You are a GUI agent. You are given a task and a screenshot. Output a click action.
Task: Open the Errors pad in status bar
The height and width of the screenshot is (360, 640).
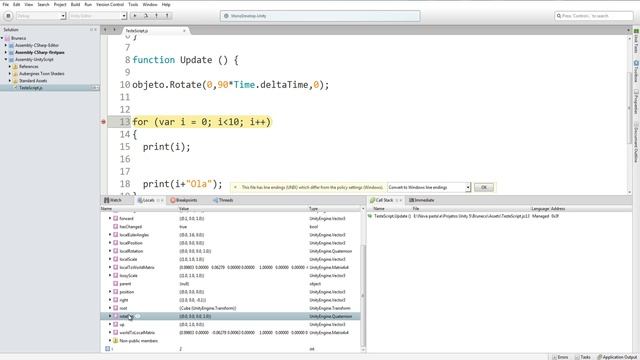(560, 357)
